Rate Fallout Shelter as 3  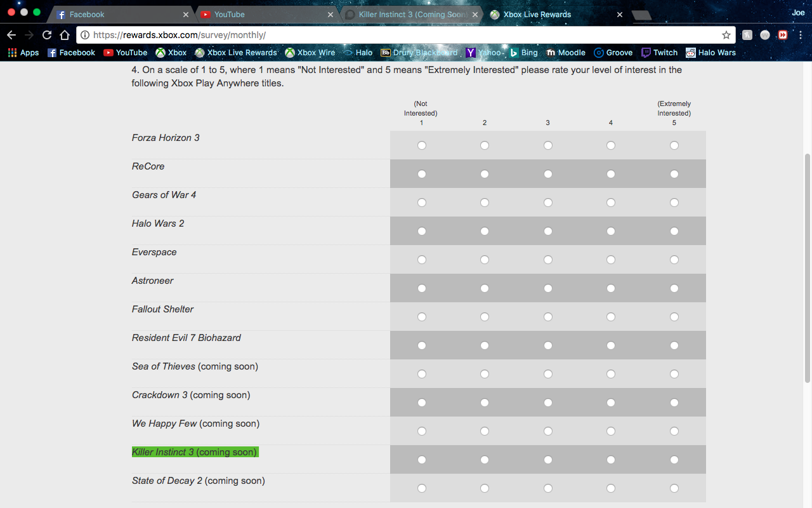pos(548,317)
